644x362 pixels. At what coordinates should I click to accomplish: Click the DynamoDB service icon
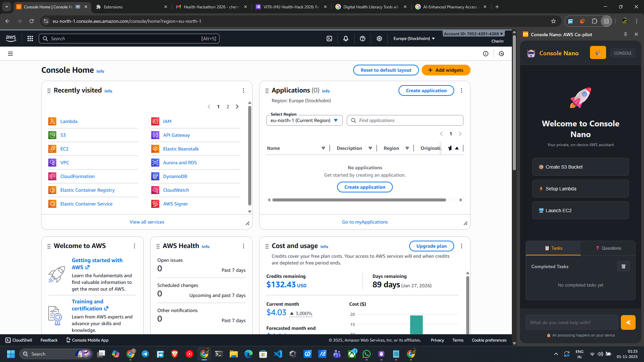[x=155, y=176]
